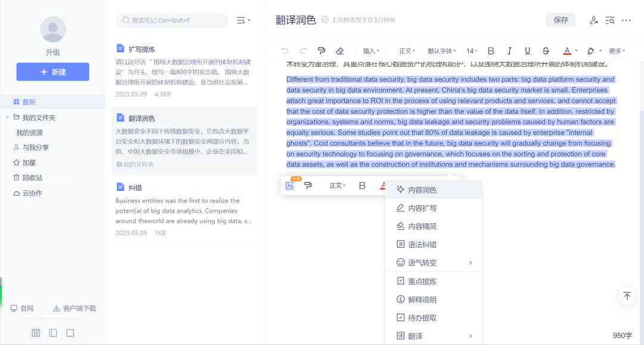Switch to two-column layout icon
The width and height of the screenshot is (644, 345).
pos(53,332)
